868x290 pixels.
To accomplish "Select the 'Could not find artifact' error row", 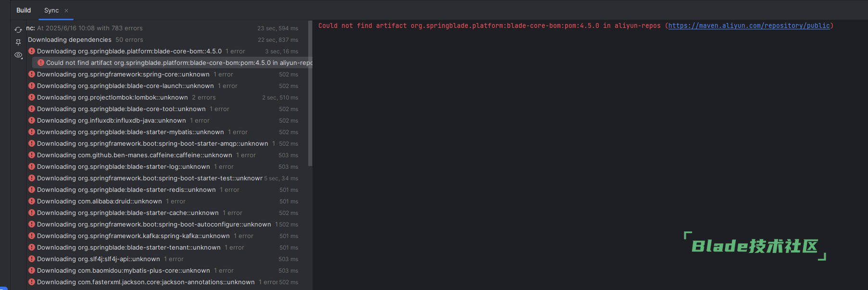I will coord(172,63).
